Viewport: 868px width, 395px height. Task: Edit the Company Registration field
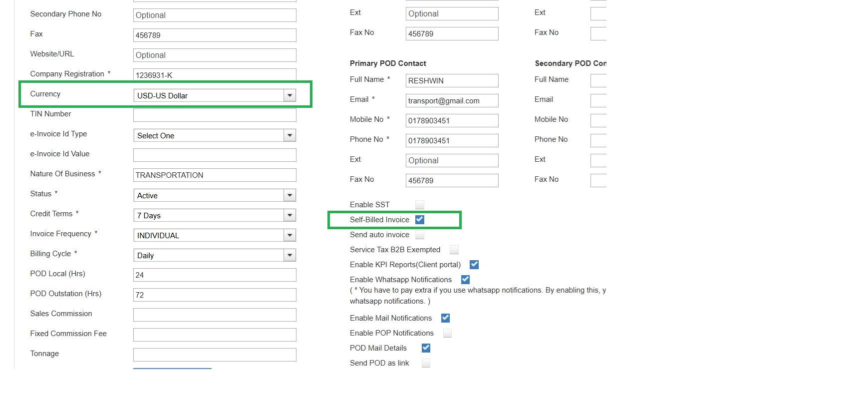[215, 75]
